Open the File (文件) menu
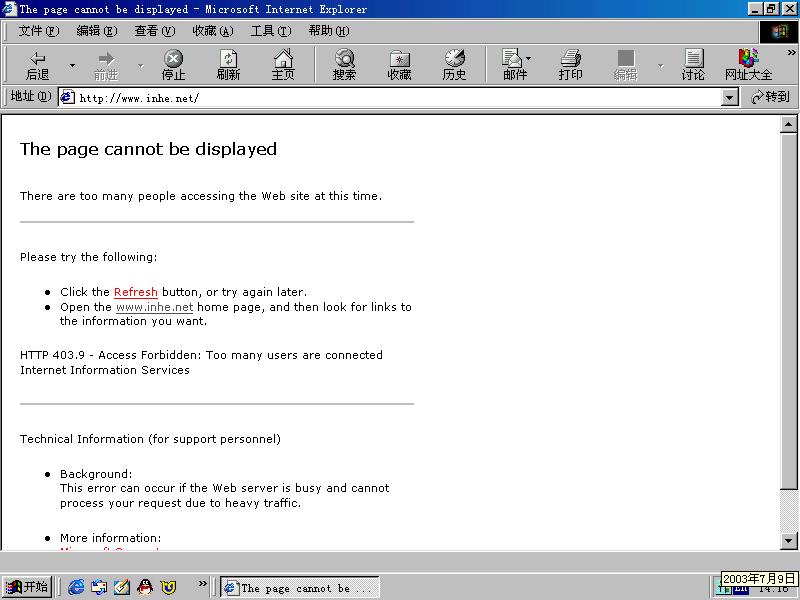Image resolution: width=800 pixels, height=600 pixels. (x=38, y=31)
